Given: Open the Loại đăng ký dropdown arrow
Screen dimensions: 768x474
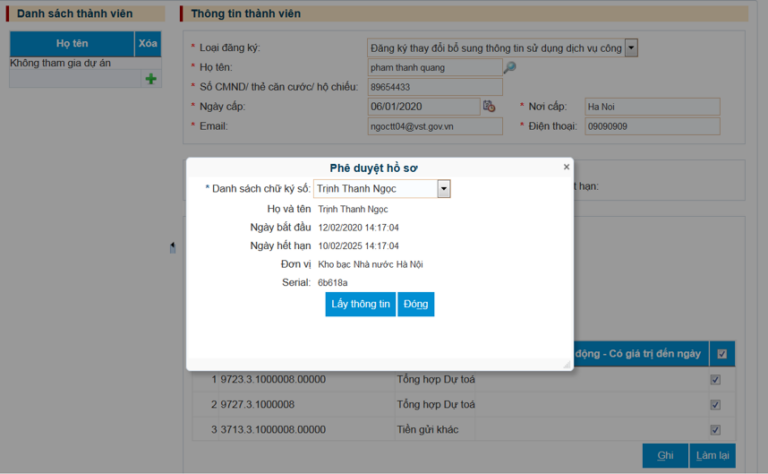Looking at the screenshot, I should click(631, 48).
